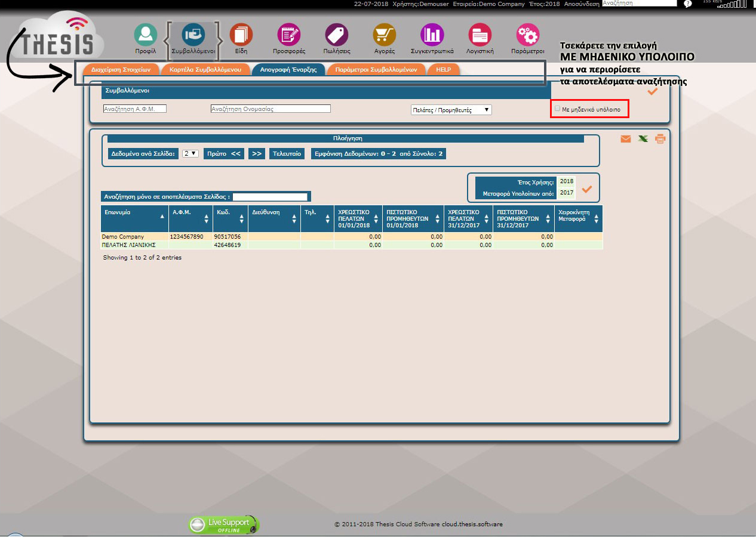Export table with the Excel icon
756x537 pixels.
click(643, 139)
